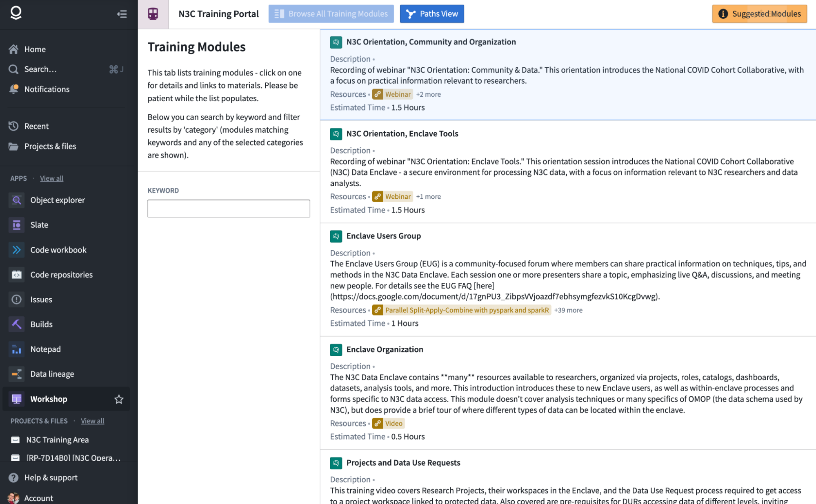
Task: Open the Video resource for Enclave Organization
Action: [x=389, y=424]
